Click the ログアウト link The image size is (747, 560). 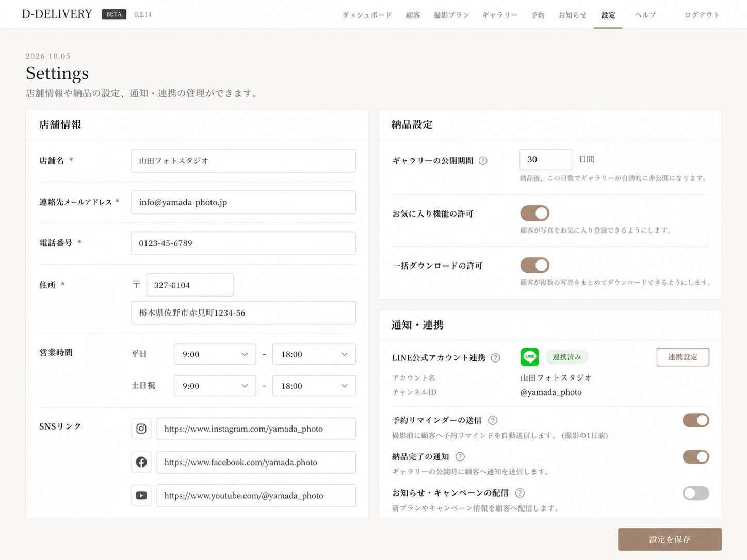702,15
